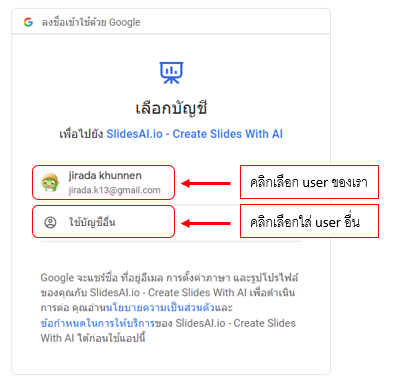Click the red arrow pointing at ใช้บัญชีอื่น
Viewport: 395px width, 383px height.
click(206, 223)
